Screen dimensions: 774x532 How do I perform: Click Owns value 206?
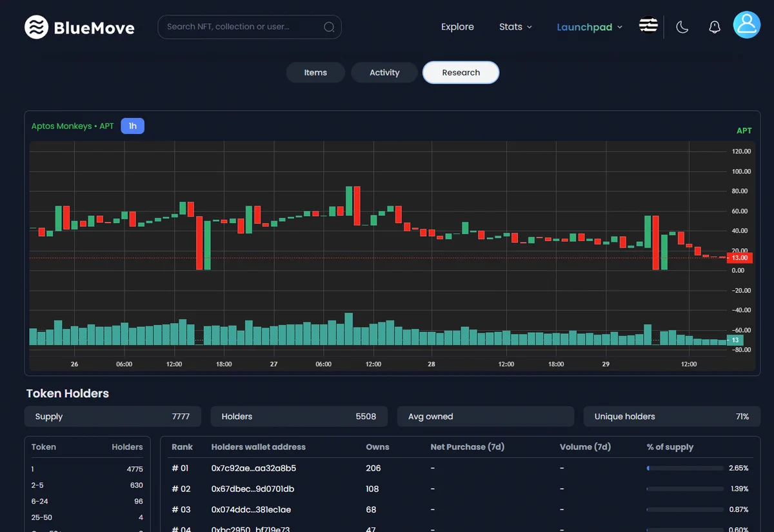click(373, 468)
